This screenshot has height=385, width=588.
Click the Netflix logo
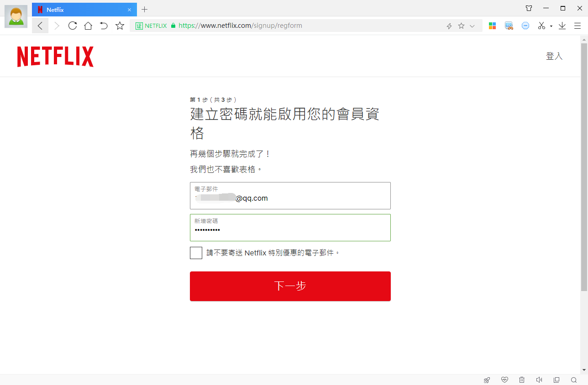point(55,57)
